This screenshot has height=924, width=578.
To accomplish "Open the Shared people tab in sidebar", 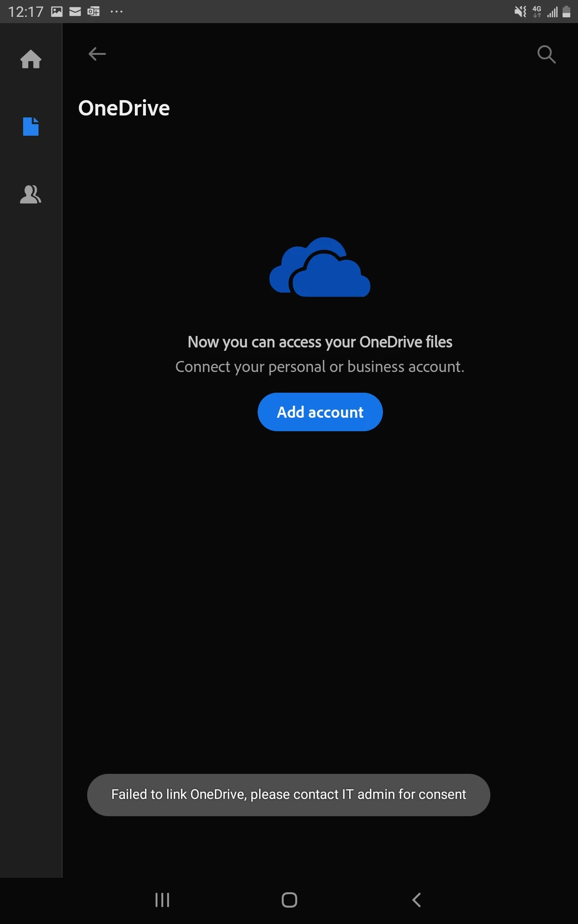I will click(30, 194).
